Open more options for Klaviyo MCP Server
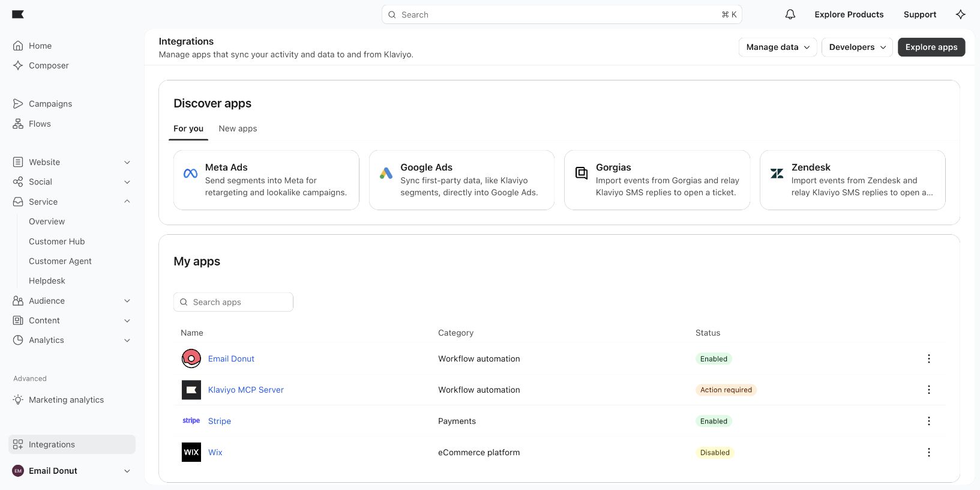The width and height of the screenshot is (980, 490). pos(929,390)
